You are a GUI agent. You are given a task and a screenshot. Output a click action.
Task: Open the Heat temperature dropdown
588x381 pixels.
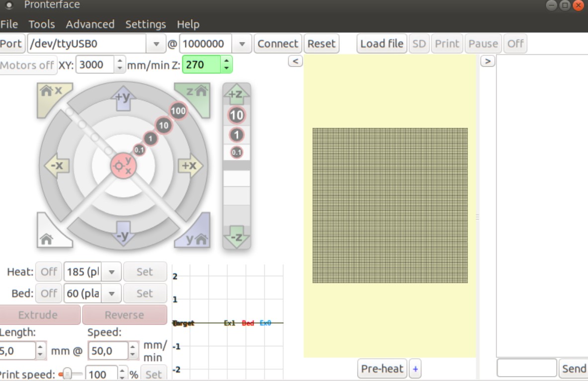[111, 272]
